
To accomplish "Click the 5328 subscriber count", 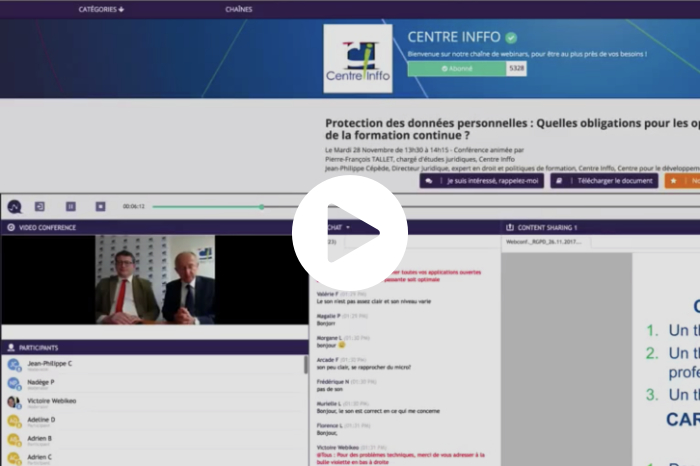I will point(517,69).
